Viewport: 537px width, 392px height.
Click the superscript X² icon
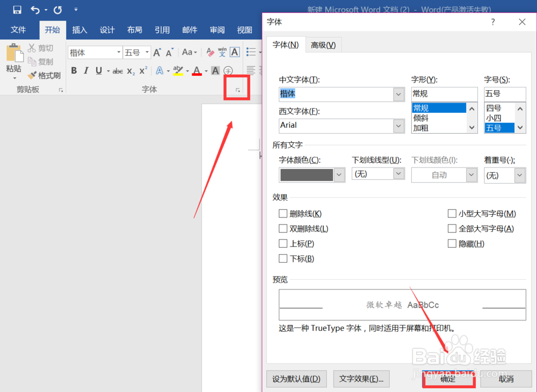(x=142, y=70)
